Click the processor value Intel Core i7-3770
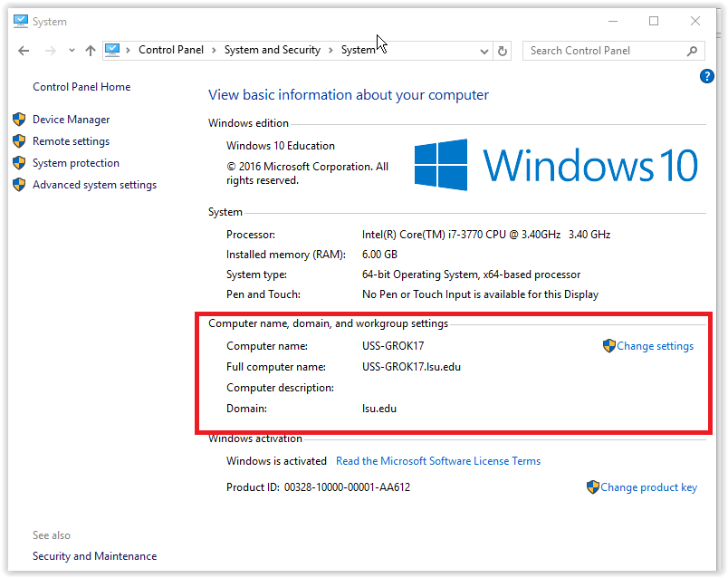728x578 pixels. tap(485, 235)
